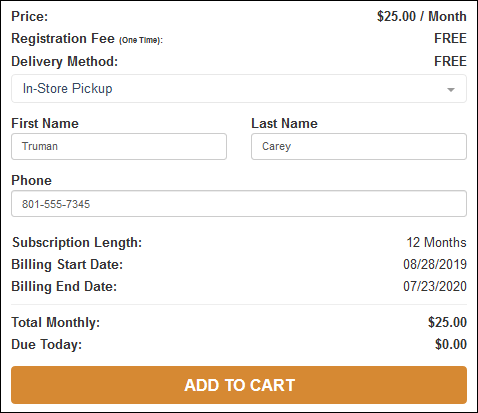The image size is (478, 413).
Task: Click the Due Today $0.00 amount
Action: point(451,344)
